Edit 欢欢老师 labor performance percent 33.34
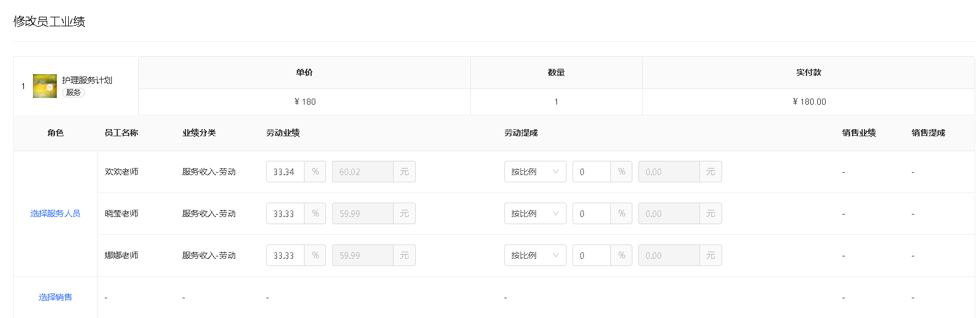The width and height of the screenshot is (980, 318). pos(285,172)
